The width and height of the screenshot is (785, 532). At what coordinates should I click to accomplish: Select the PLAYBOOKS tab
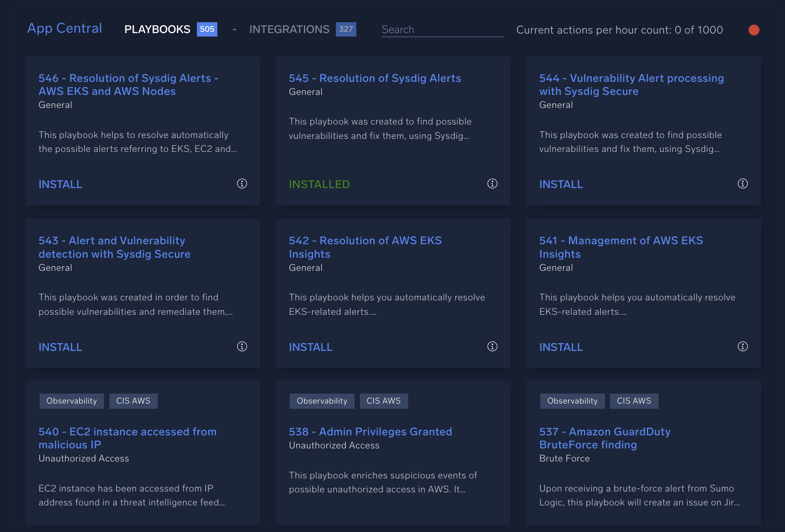[157, 29]
